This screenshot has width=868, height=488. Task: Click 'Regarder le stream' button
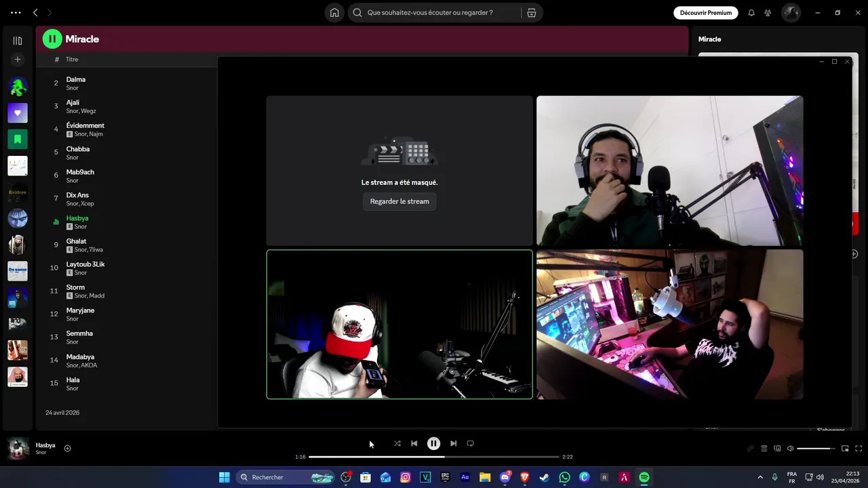(x=399, y=201)
